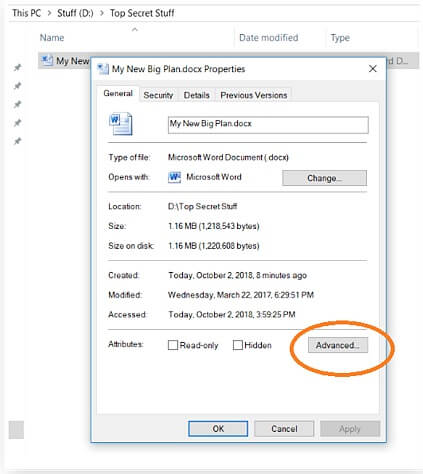Click Change to pick another app
This screenshot has width=423, height=474.
tap(324, 178)
